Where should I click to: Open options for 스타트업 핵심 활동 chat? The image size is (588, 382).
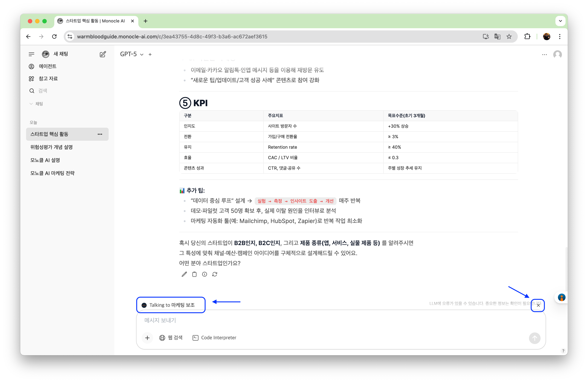[x=100, y=134]
